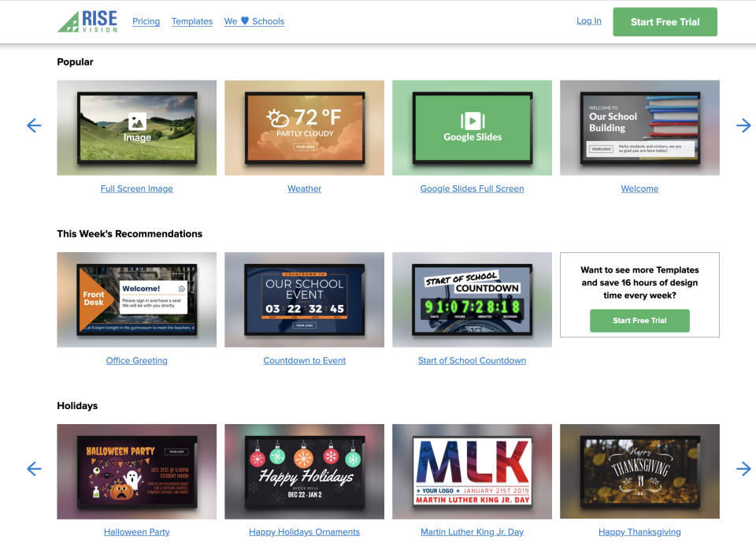
Task: Click Start Free Trial in the recommendations card
Action: tap(639, 321)
